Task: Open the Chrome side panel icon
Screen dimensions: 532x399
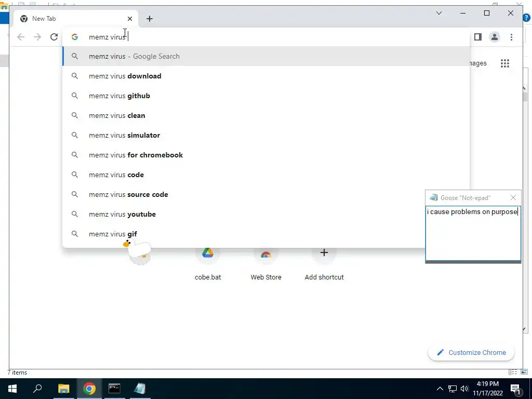Action: (478, 37)
